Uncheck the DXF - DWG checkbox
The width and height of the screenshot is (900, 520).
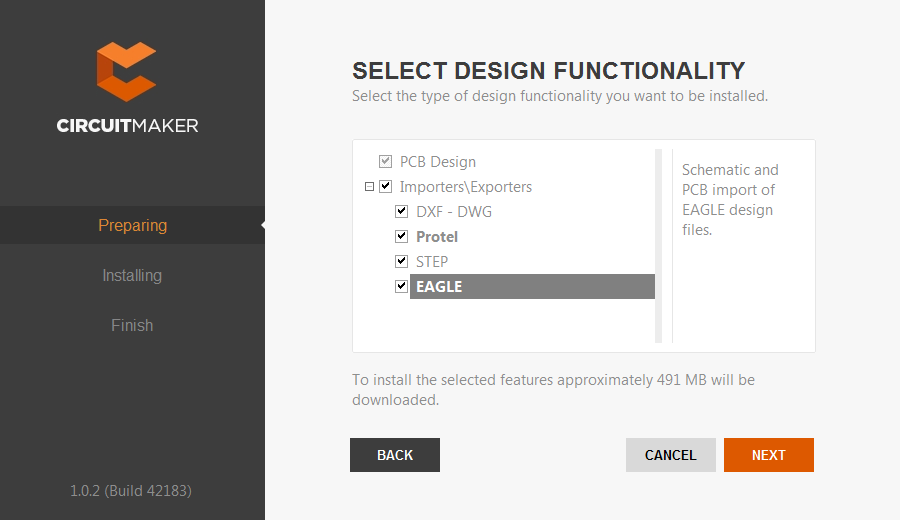pyautogui.click(x=401, y=211)
